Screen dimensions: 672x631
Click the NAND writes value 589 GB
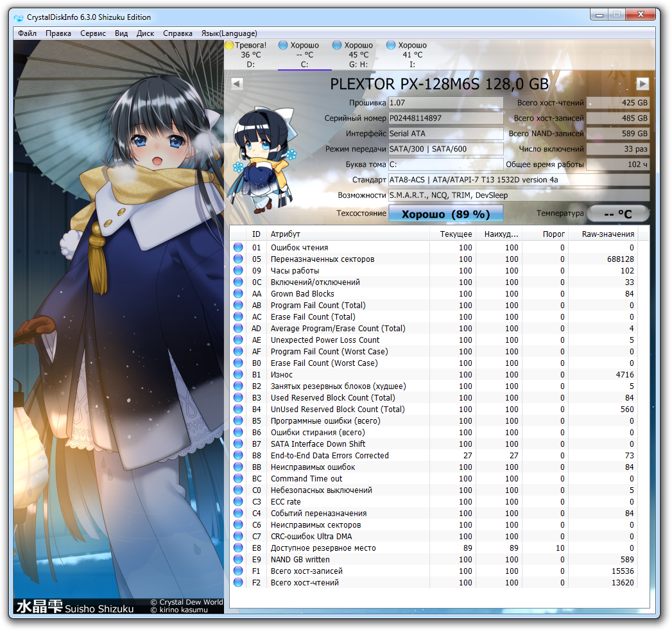coord(617,134)
